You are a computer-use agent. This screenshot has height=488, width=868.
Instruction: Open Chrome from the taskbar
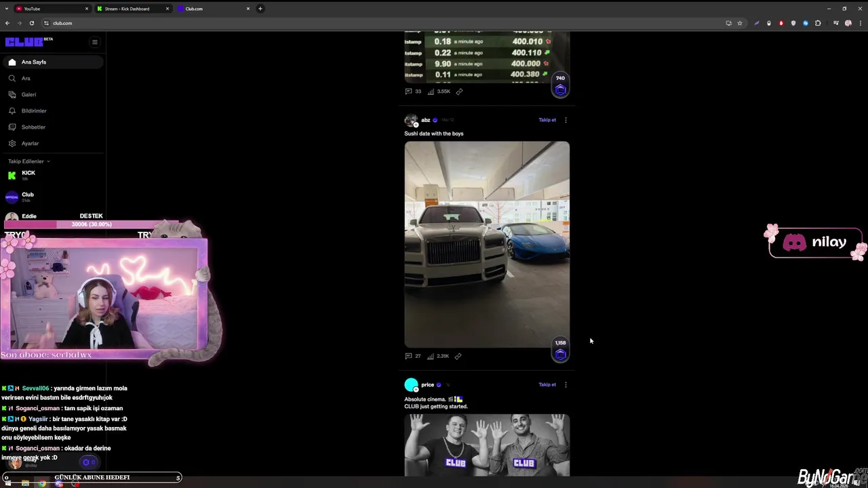42,483
